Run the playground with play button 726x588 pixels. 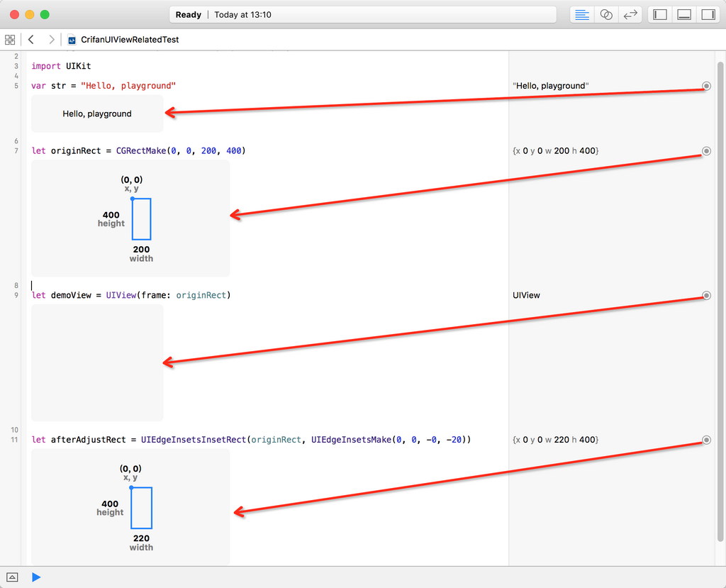pos(36,577)
